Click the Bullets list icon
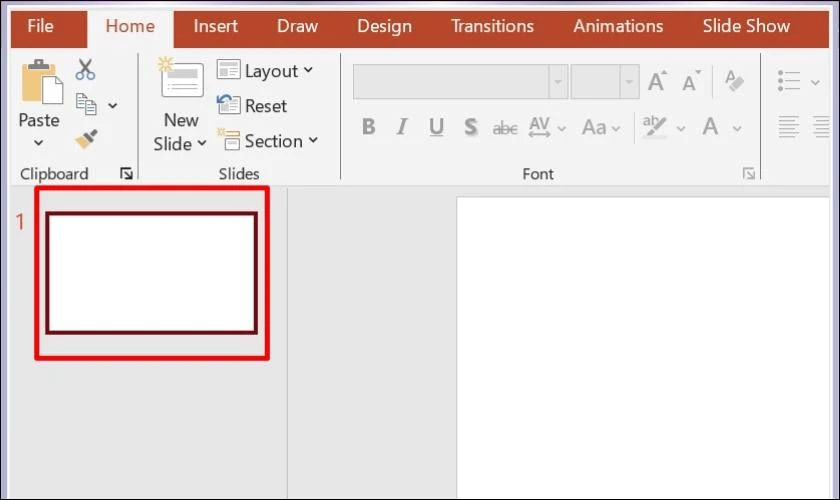 [789, 81]
